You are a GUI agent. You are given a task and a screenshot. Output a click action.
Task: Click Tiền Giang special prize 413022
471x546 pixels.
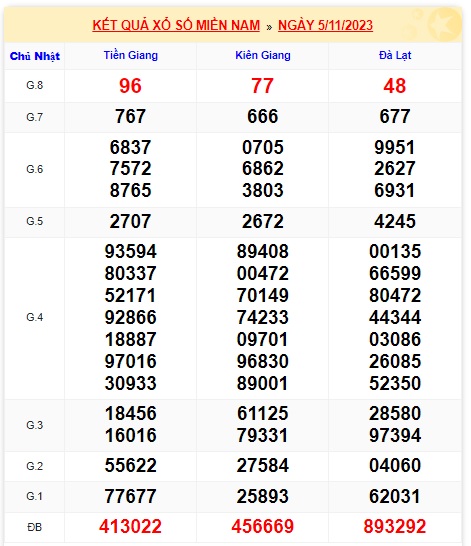click(x=130, y=526)
